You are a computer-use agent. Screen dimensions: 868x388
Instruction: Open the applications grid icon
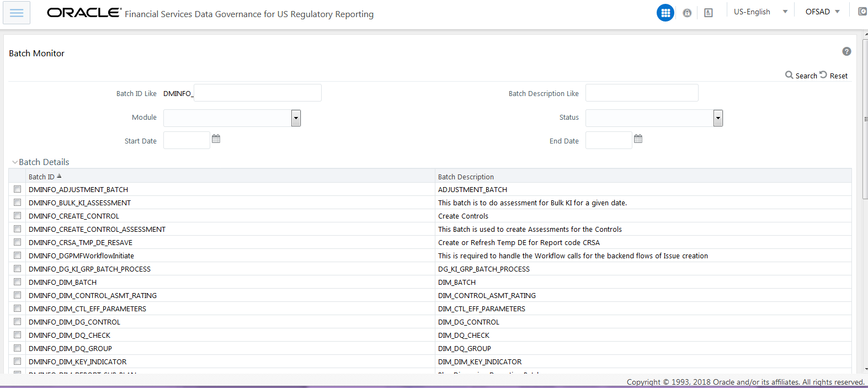pyautogui.click(x=665, y=13)
